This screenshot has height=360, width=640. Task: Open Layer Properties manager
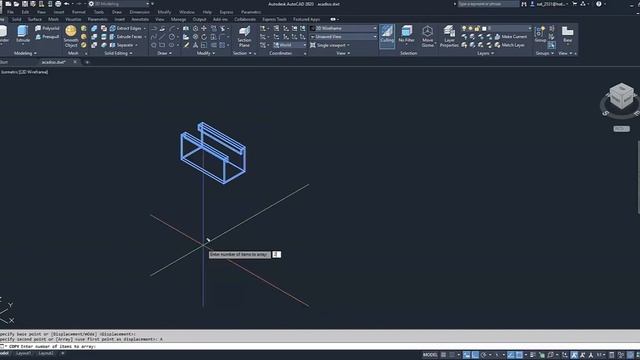coord(449,37)
